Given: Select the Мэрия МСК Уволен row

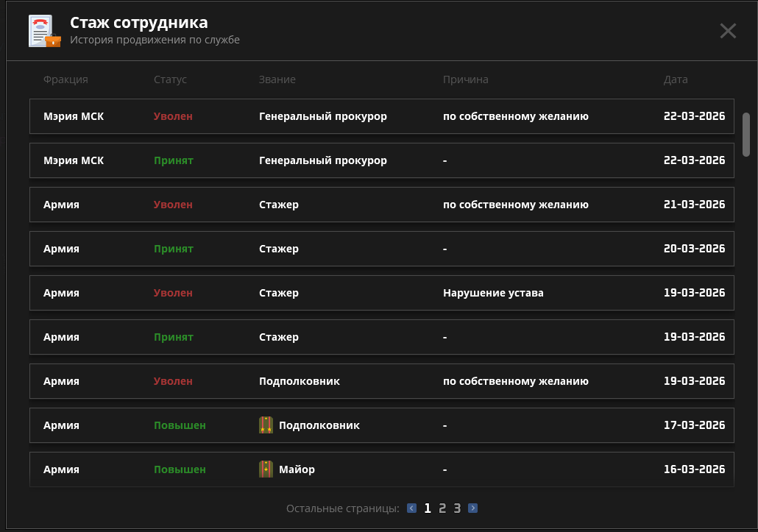Looking at the screenshot, I should pos(381,116).
